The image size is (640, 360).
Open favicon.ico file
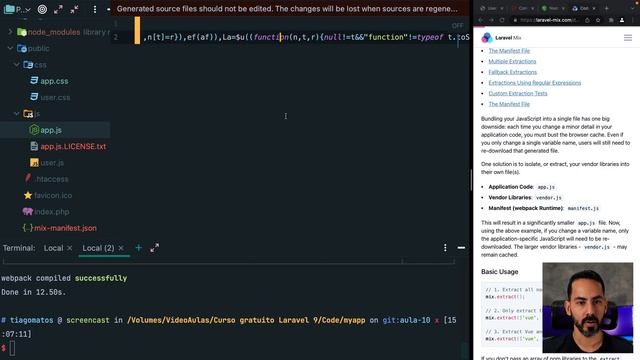tap(53, 195)
